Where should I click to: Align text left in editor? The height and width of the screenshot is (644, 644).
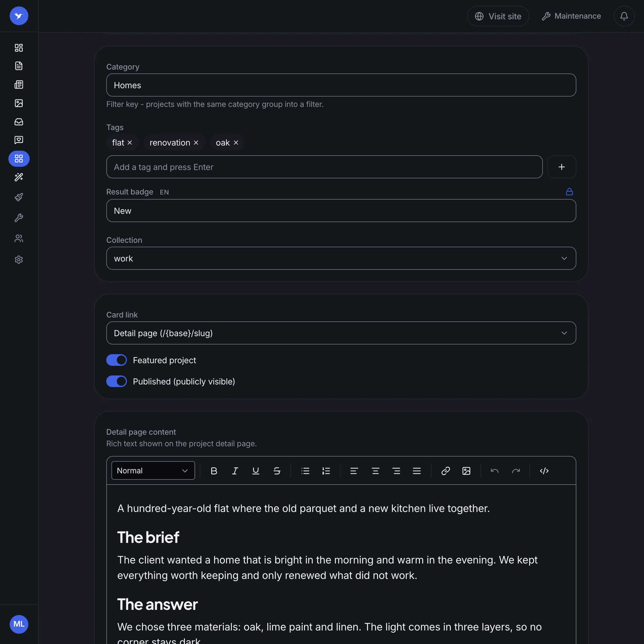(x=354, y=471)
